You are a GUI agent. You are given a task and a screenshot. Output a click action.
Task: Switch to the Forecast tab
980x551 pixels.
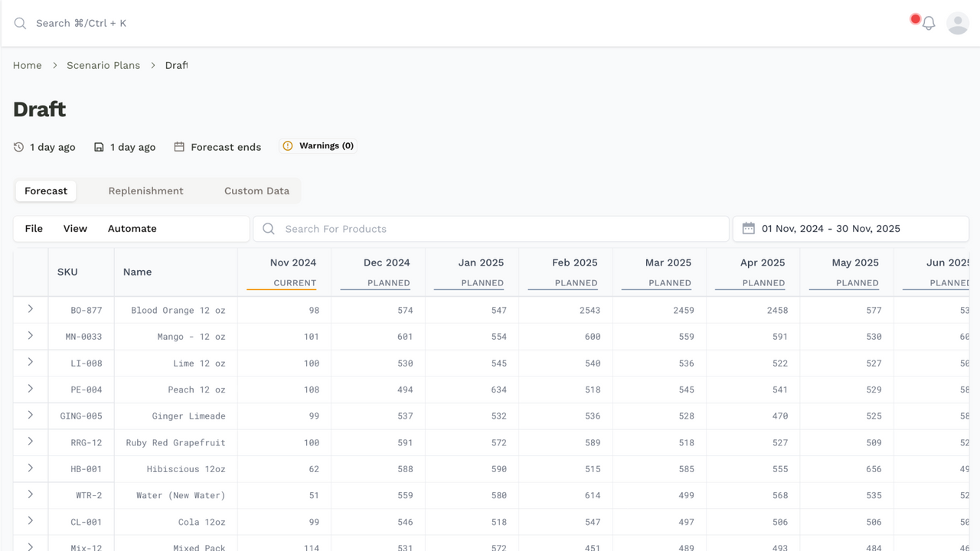(x=46, y=191)
